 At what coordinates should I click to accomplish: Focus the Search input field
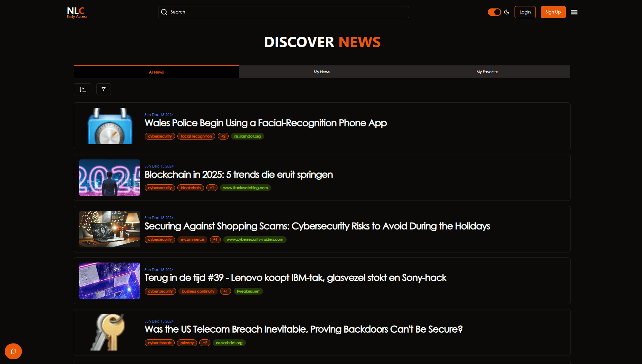(x=283, y=12)
